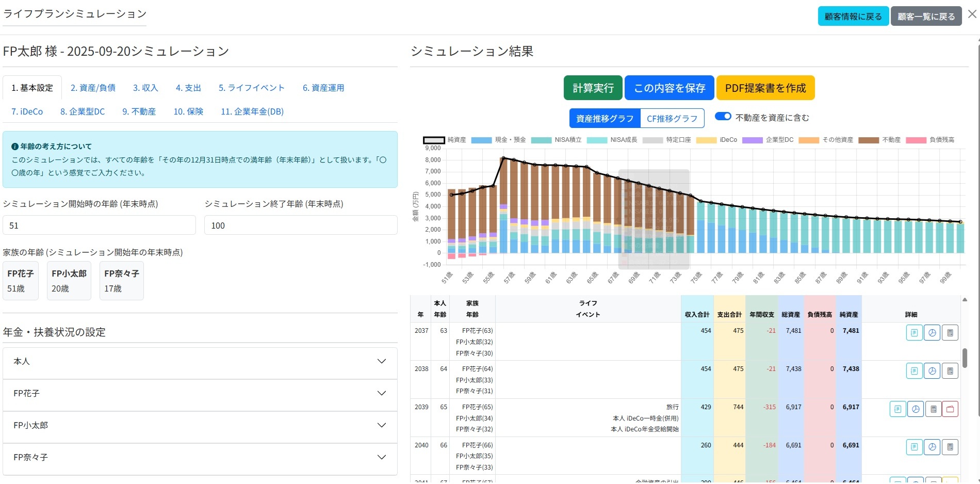Click the red wallet icon for 2039
The height and width of the screenshot is (484, 980).
(x=950, y=409)
